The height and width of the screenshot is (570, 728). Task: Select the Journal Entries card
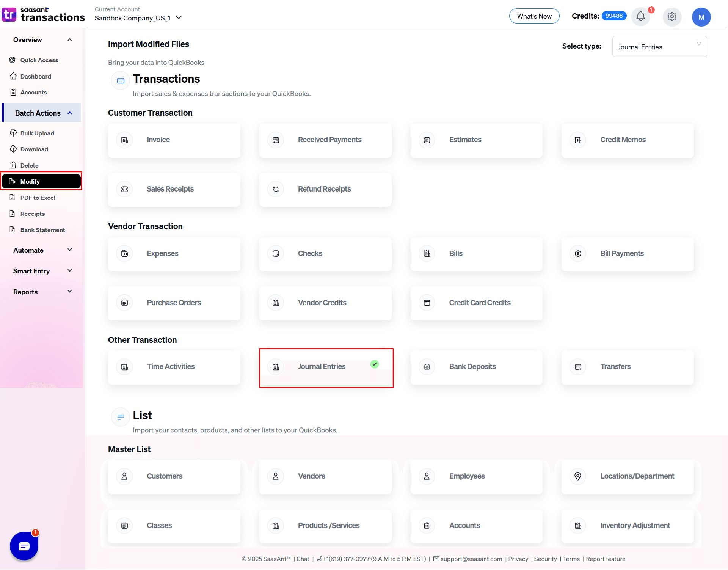326,367
